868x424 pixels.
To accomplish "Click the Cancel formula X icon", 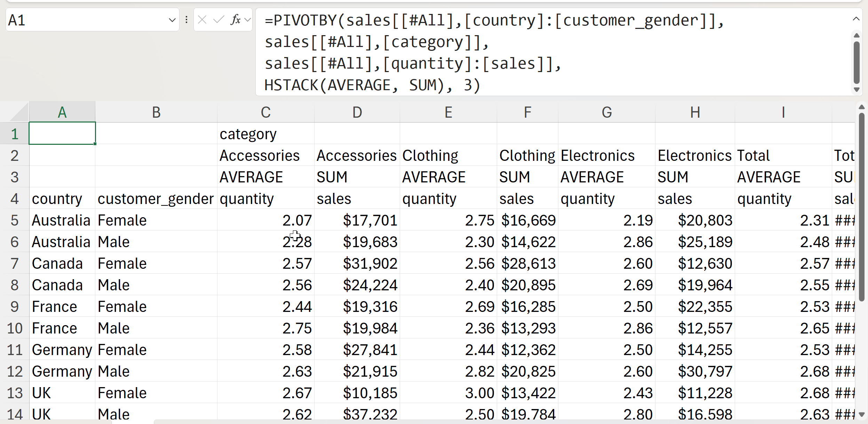I will coord(202,20).
